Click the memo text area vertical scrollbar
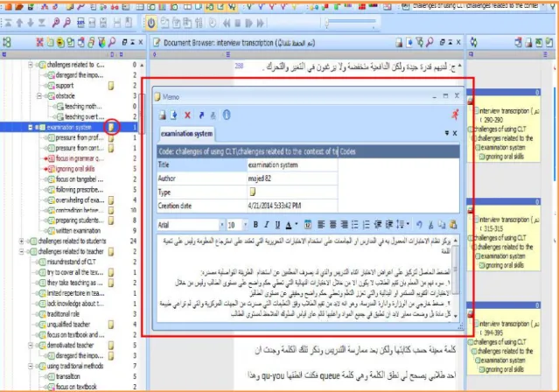Image resolution: width=559 pixels, height=392 pixels. (456, 278)
